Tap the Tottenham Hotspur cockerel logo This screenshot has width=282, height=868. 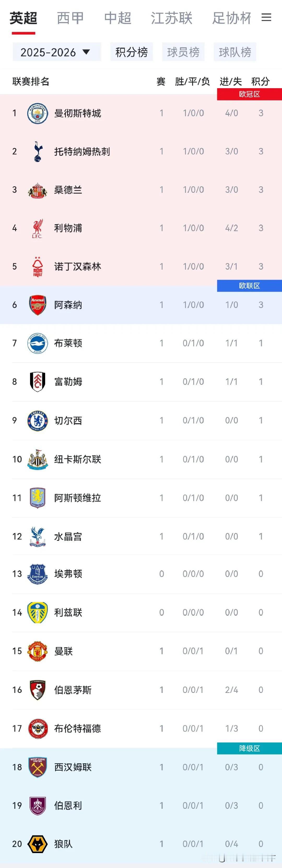coord(37,152)
